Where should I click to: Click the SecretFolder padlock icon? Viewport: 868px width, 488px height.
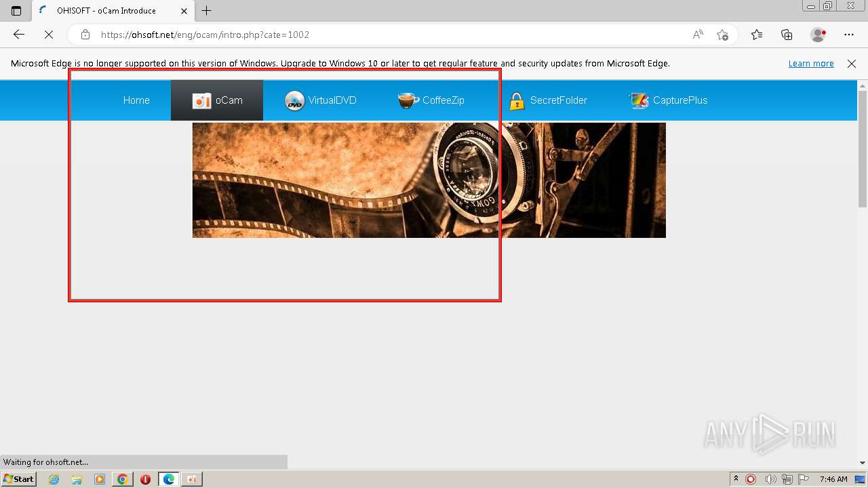pyautogui.click(x=517, y=101)
